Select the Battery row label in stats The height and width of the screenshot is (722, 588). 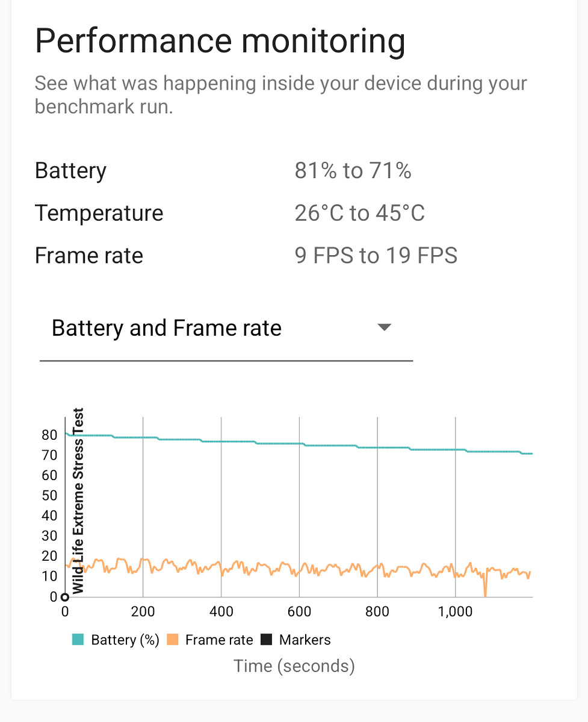[x=70, y=171]
